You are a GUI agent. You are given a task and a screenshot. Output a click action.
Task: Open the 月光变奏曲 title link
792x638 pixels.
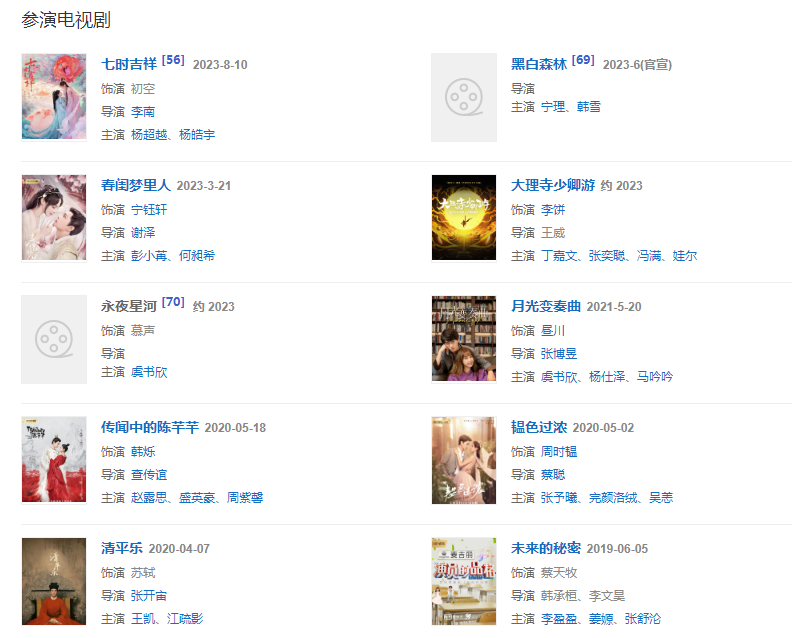[x=546, y=306]
